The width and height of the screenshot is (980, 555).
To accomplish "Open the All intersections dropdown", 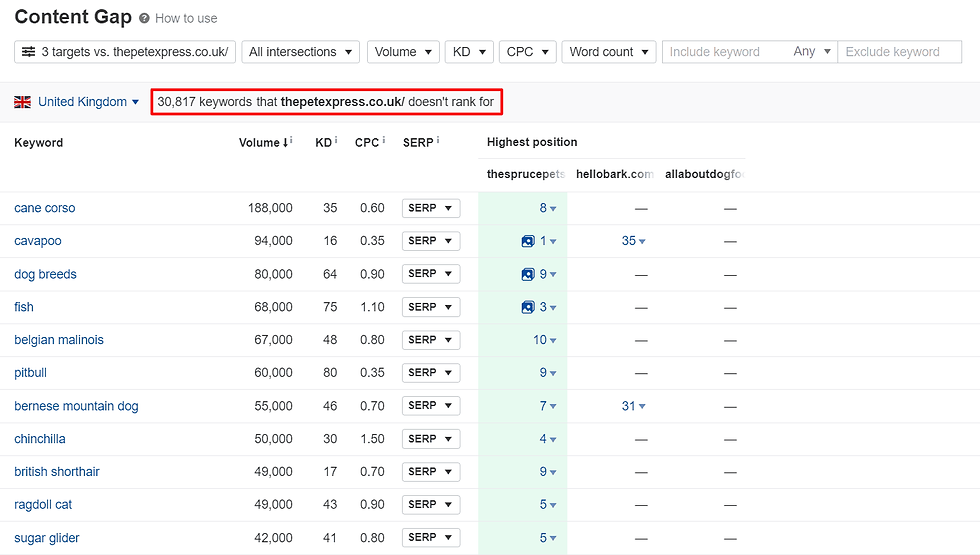I will coord(301,52).
